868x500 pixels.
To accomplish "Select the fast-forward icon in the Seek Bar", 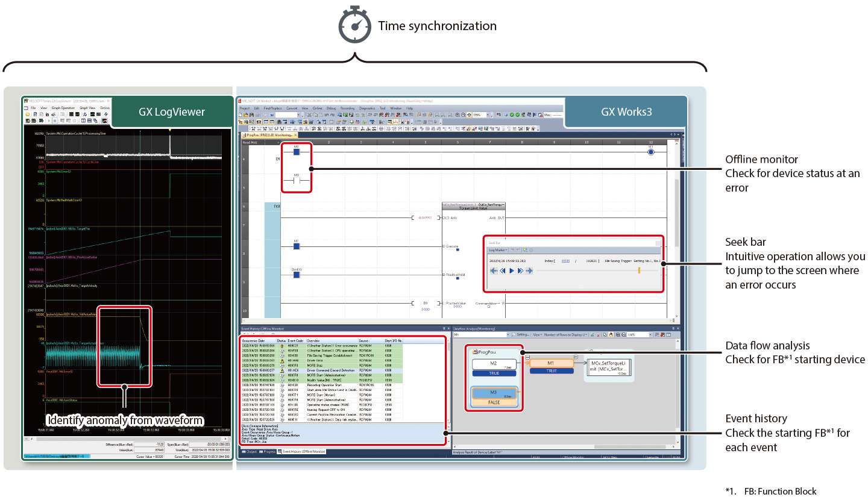I will click(x=519, y=270).
